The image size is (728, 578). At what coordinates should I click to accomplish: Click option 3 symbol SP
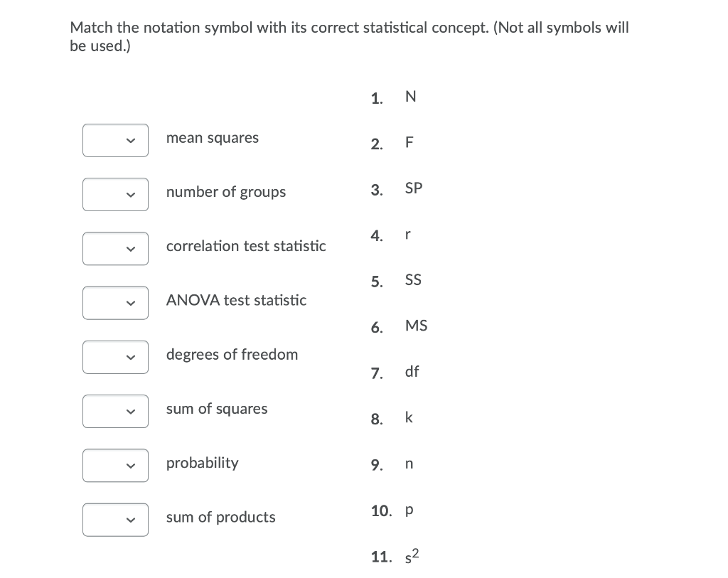(x=414, y=188)
